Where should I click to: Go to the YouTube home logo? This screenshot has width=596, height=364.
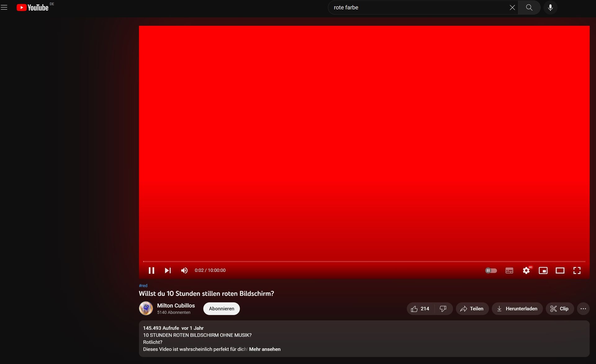tap(33, 7)
